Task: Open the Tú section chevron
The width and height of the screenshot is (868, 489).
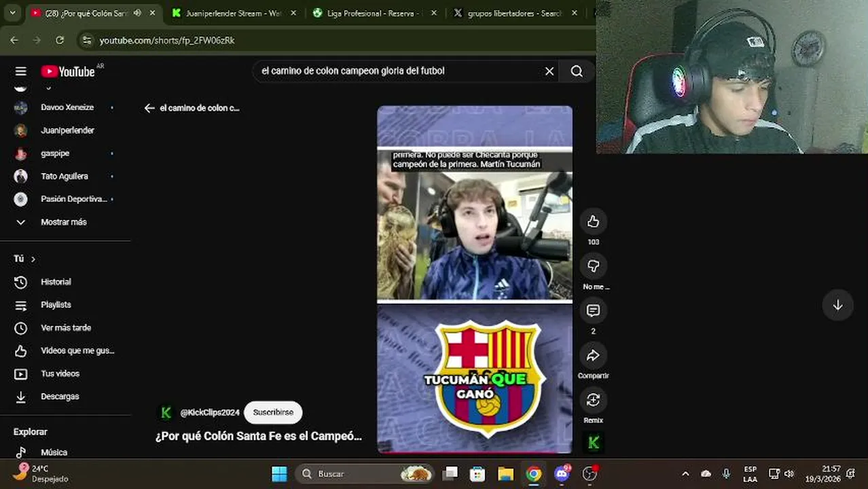Action: click(33, 259)
